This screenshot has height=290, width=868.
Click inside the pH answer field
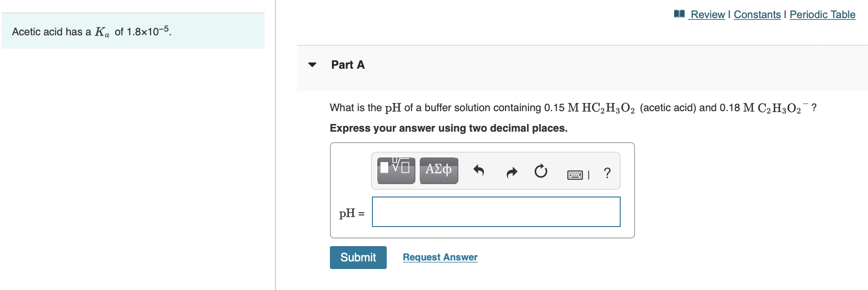coord(496,211)
